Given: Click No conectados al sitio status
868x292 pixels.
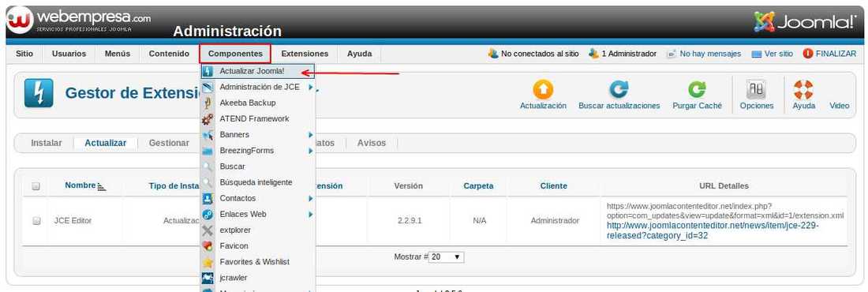Looking at the screenshot, I should click(x=540, y=54).
